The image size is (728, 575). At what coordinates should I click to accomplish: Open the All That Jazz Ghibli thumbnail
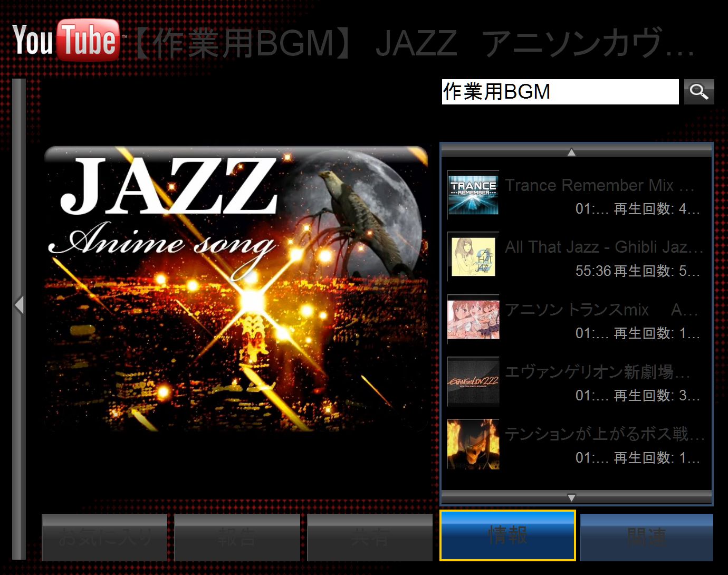click(x=473, y=257)
